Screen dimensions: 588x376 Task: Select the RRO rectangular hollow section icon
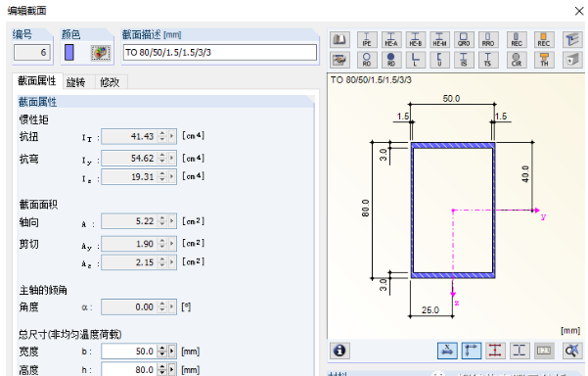point(488,39)
